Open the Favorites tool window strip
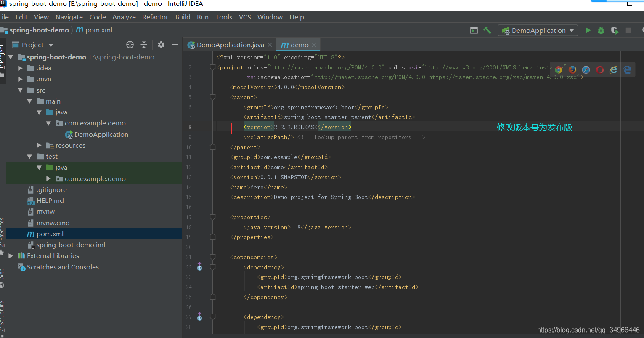Viewport: 644px width, 338px height. point(2,236)
